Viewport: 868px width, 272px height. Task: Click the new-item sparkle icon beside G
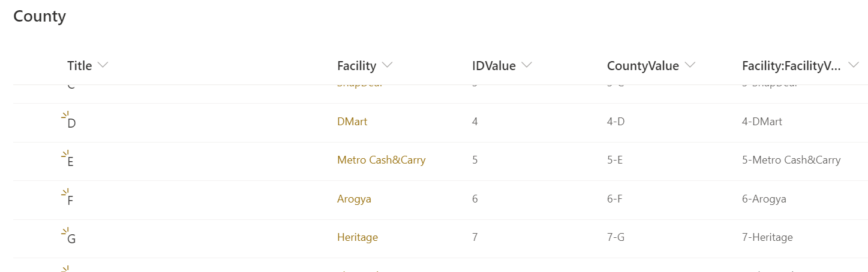[x=65, y=231]
